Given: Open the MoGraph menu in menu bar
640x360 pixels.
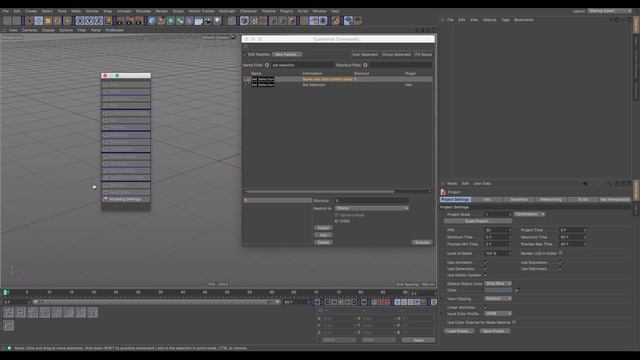Looking at the screenshot, I should click(227, 11).
